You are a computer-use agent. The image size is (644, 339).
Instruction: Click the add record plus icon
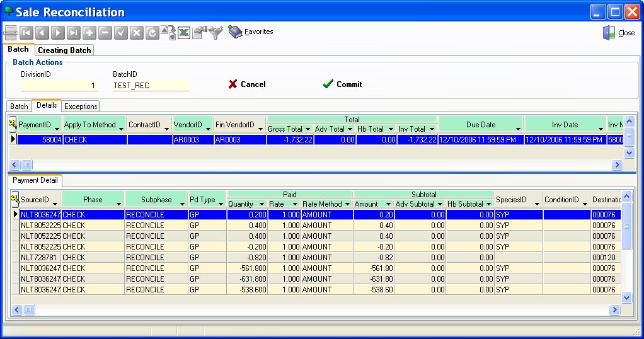[x=89, y=33]
